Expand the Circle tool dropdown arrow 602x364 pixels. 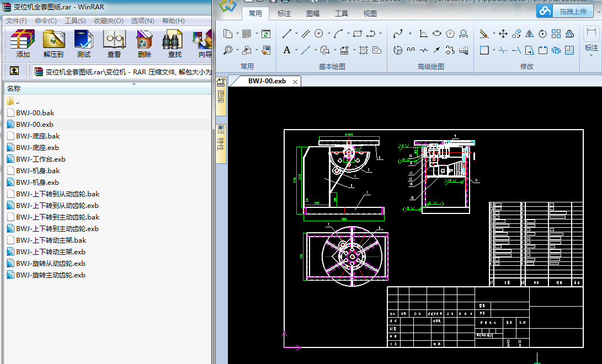click(329, 34)
